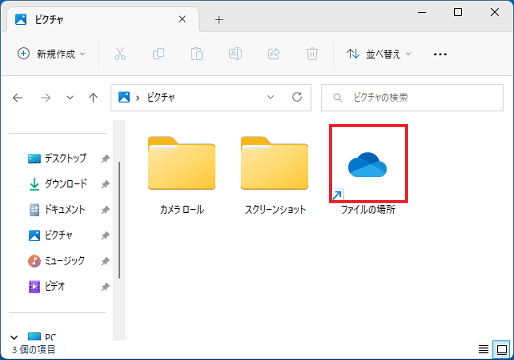Click the Delete trash can icon

click(312, 54)
